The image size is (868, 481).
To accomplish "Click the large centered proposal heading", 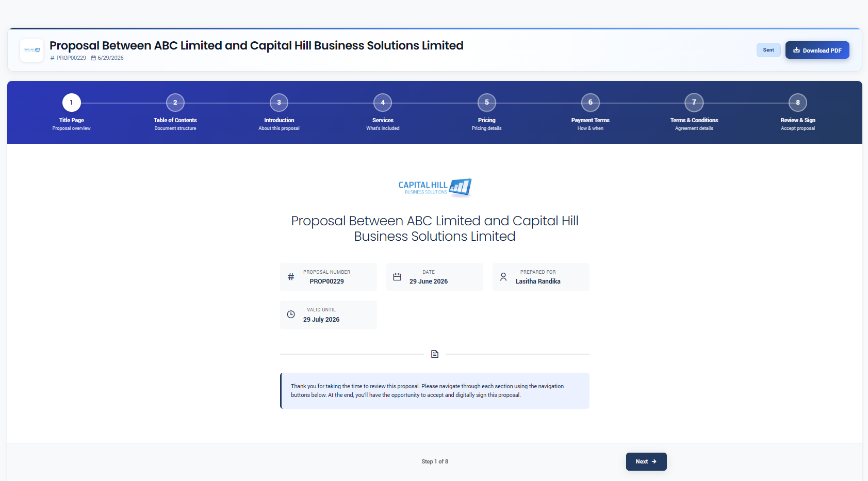I will 435,228.
